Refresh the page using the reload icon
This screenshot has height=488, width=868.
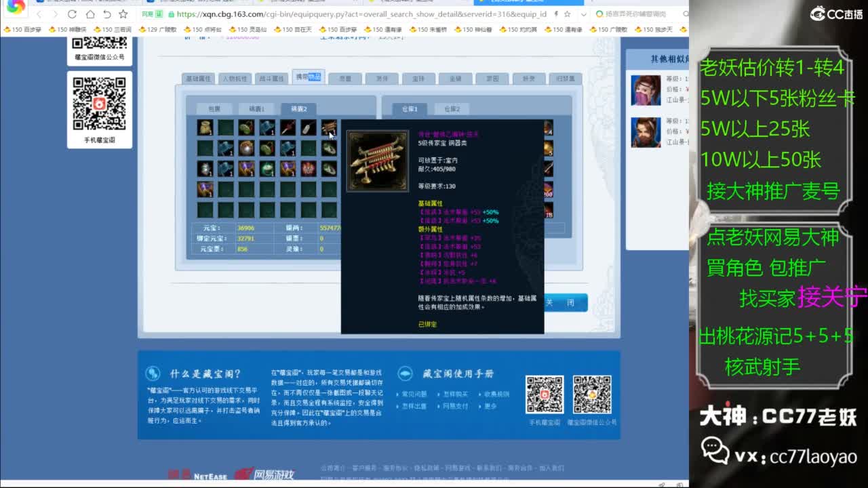pos(72,14)
